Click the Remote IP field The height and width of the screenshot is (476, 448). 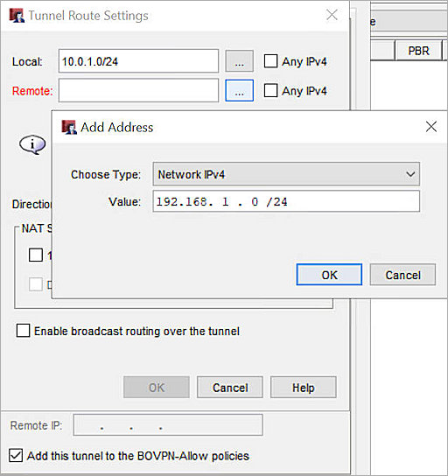point(168,424)
